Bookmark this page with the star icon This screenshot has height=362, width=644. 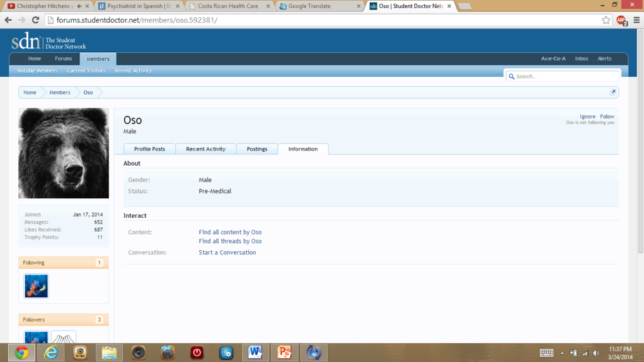[x=606, y=20]
